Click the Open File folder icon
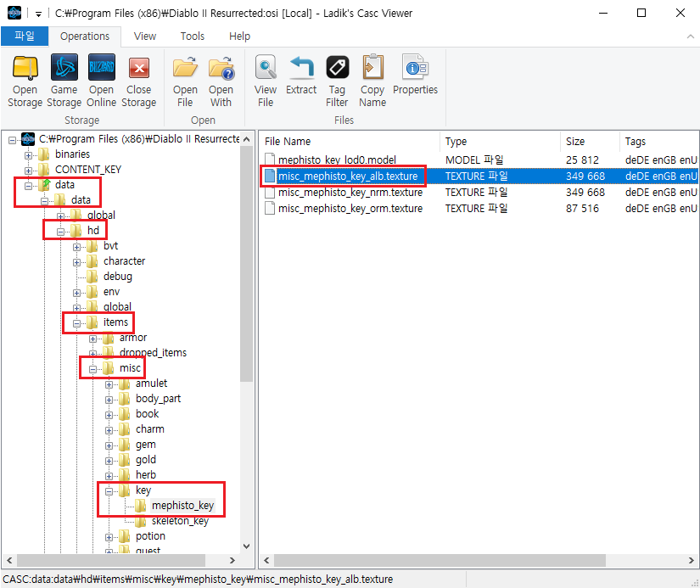The width and height of the screenshot is (700, 588). (185, 68)
